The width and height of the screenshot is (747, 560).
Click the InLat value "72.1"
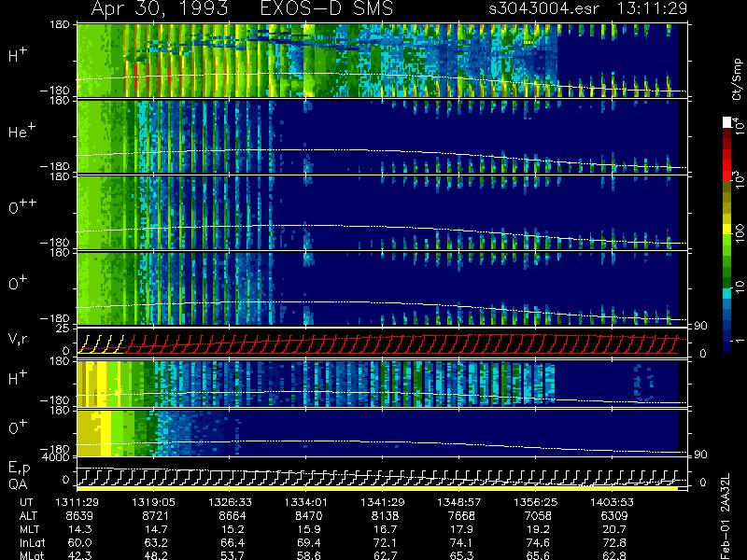click(386, 542)
